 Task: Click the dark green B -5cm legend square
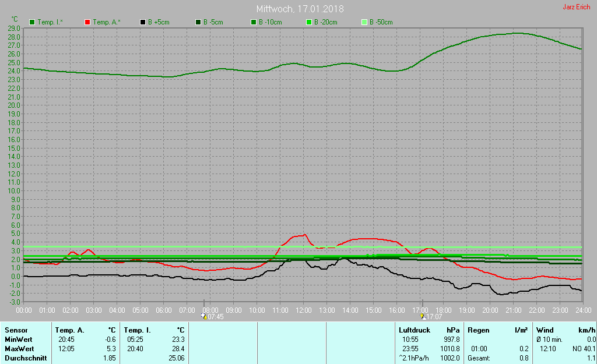[x=198, y=22]
